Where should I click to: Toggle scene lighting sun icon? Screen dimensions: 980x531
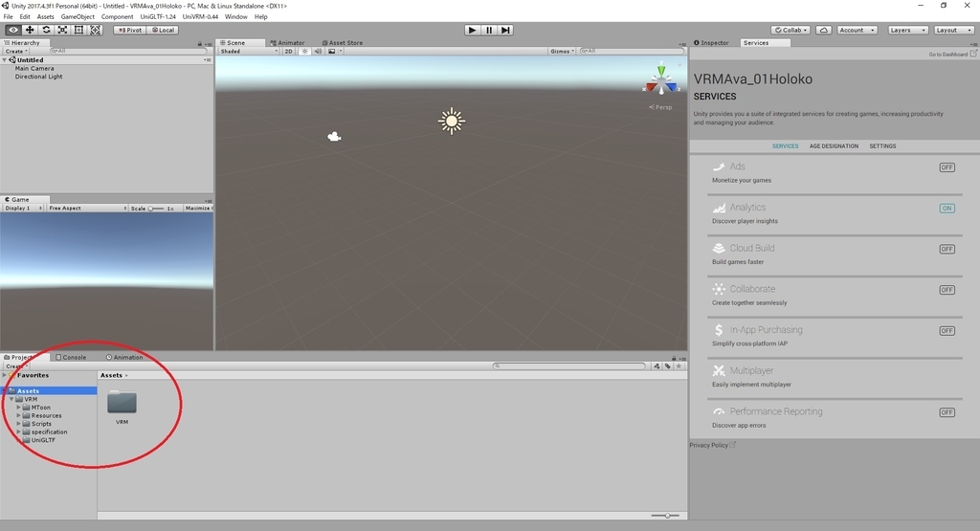(304, 52)
